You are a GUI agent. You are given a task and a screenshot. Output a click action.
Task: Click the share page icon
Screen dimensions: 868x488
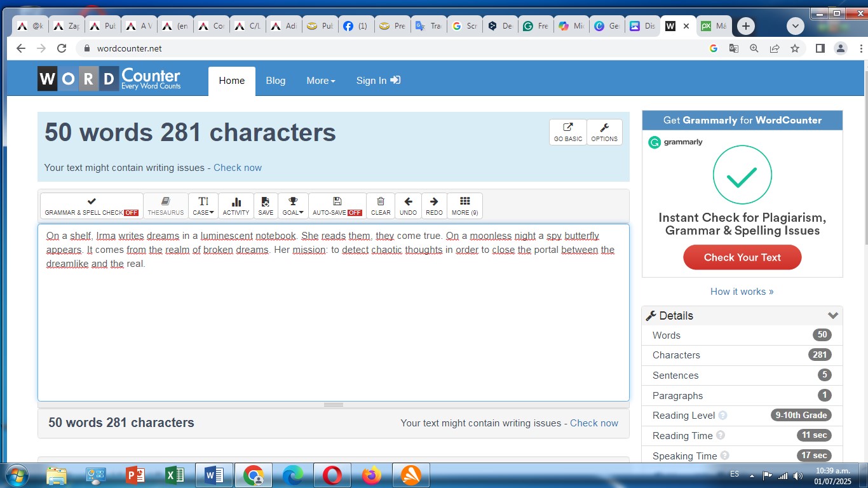pyautogui.click(x=775, y=48)
